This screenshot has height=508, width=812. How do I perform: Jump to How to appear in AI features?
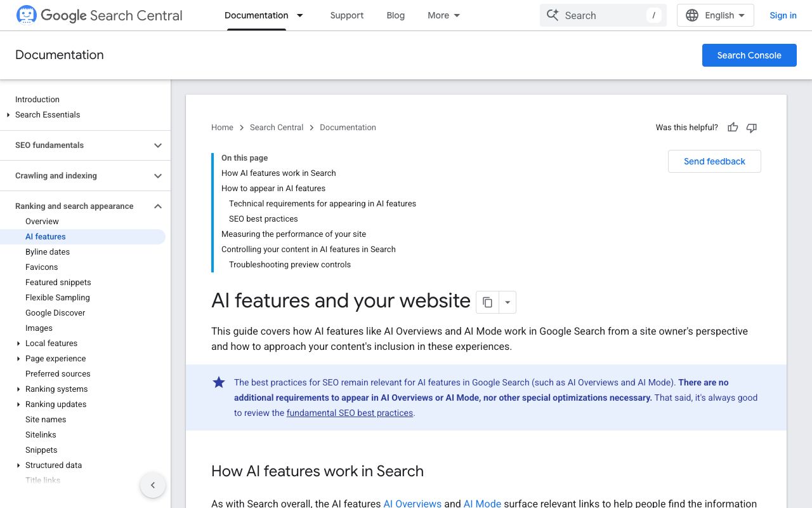[273, 189]
